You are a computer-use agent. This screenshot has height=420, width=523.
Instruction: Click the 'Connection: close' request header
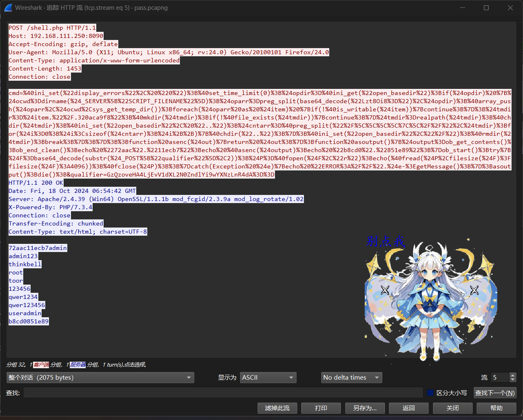click(x=40, y=77)
